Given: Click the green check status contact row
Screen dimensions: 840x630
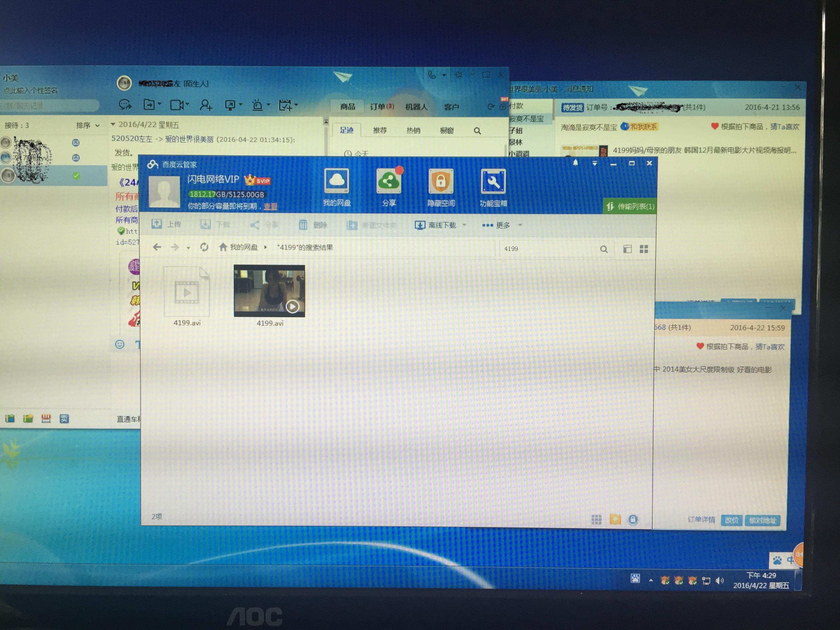Looking at the screenshot, I should (x=53, y=176).
